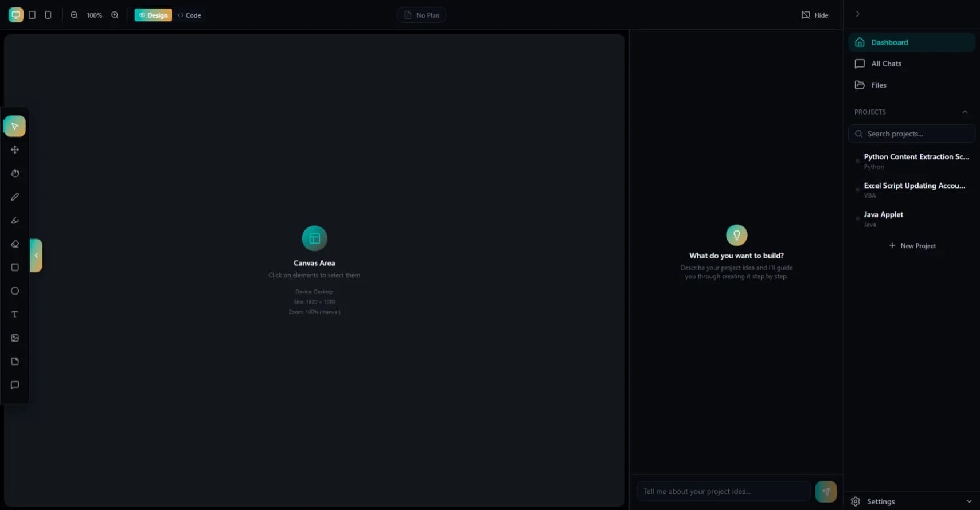The image size is (980, 510).
Task: Choose the pencil drawing tool
Action: (15, 197)
